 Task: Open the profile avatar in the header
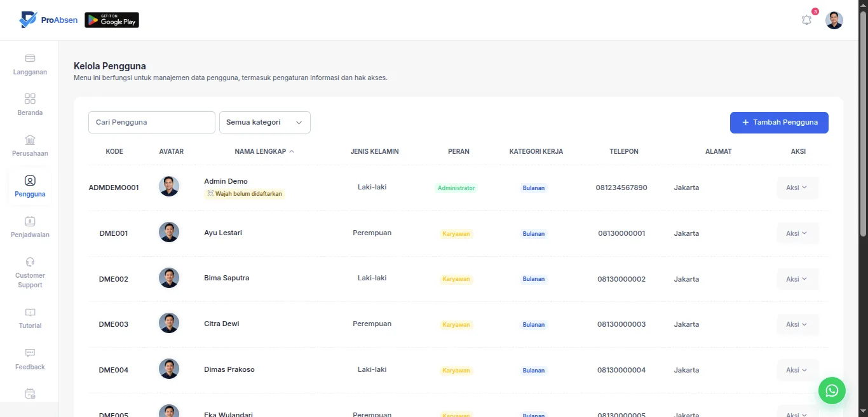834,20
